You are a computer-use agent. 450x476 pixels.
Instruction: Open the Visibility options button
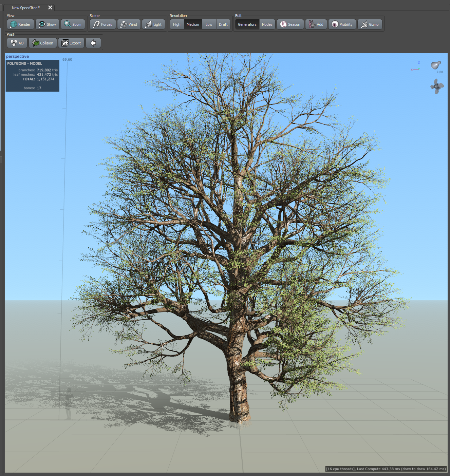pyautogui.click(x=342, y=24)
